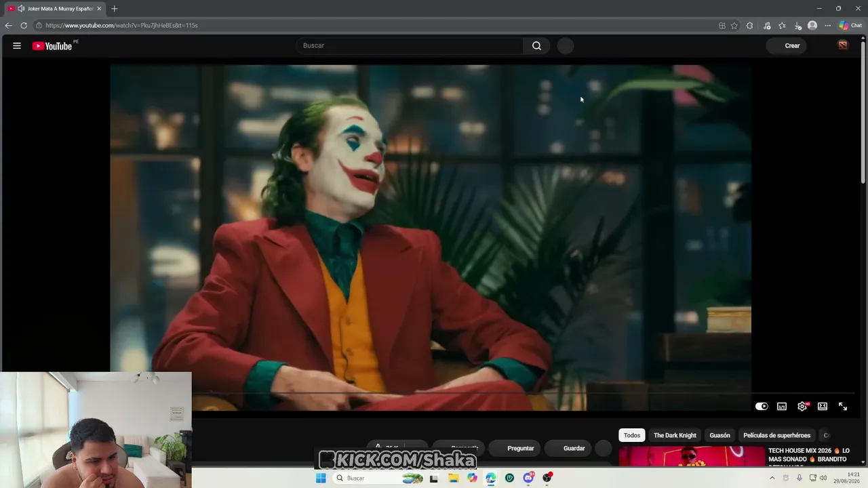Open the favorites list icon

(x=782, y=26)
